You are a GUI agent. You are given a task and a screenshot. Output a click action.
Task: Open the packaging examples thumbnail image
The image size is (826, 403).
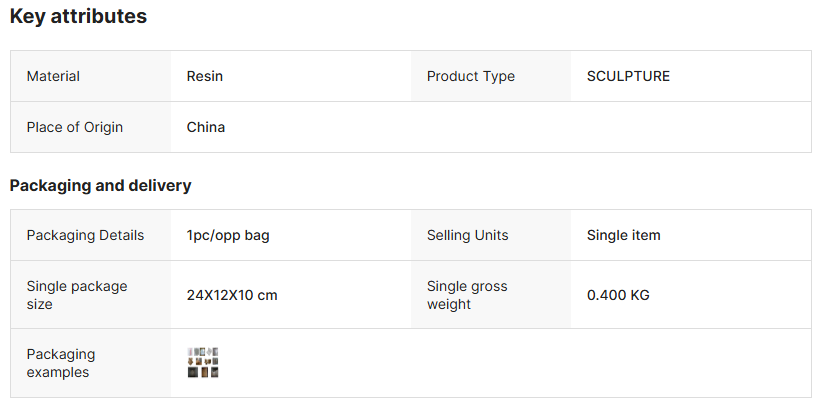[203, 363]
